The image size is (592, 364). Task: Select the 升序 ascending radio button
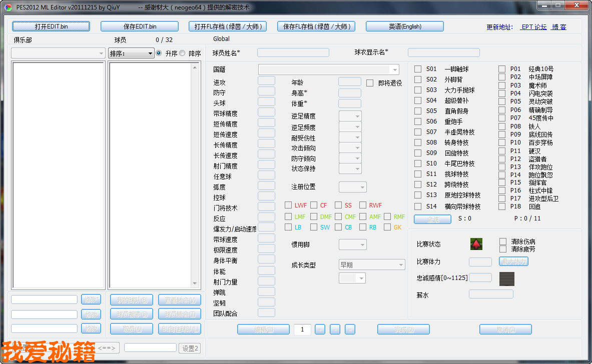coord(159,53)
